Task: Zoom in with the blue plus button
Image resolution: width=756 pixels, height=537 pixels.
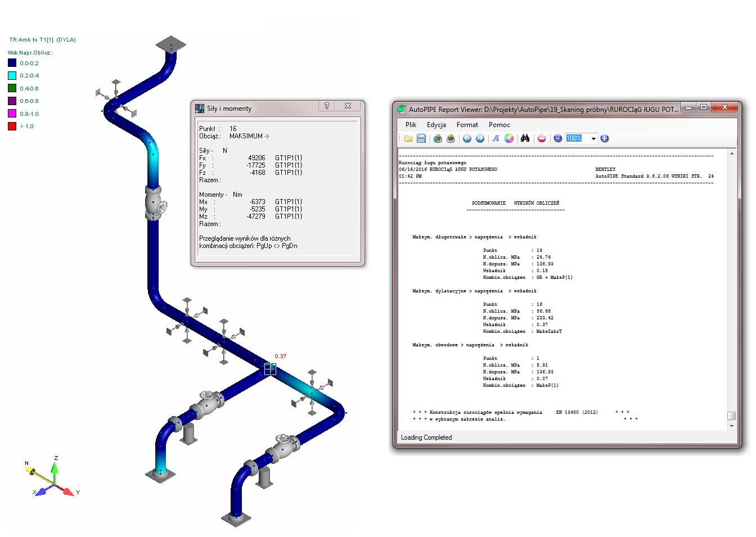Action: (605, 138)
